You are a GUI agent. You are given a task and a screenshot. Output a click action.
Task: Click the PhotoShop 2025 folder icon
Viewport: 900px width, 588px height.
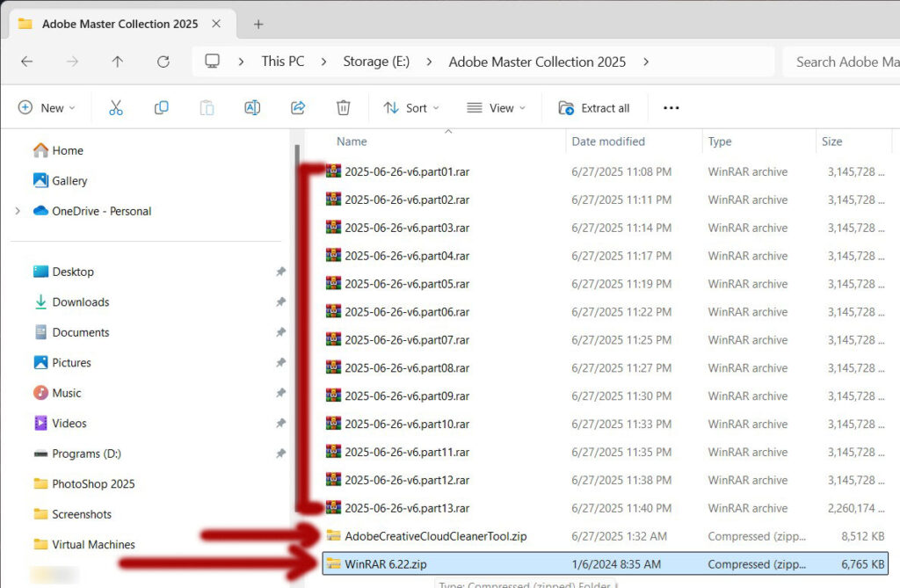pos(40,483)
